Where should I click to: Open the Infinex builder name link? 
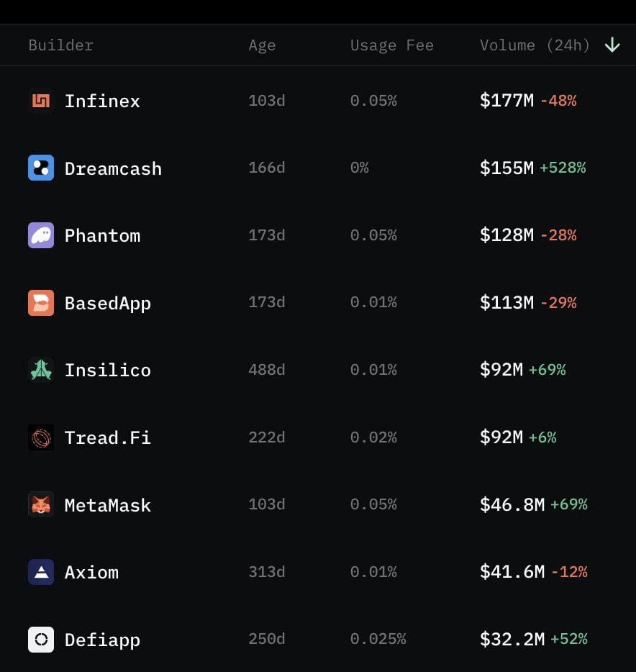pyautogui.click(x=102, y=101)
